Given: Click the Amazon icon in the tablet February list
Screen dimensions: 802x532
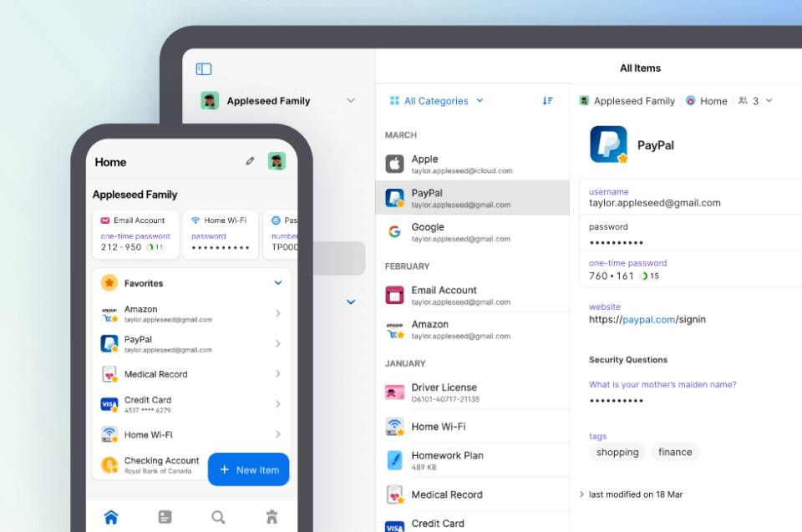Looking at the screenshot, I should pos(395,329).
